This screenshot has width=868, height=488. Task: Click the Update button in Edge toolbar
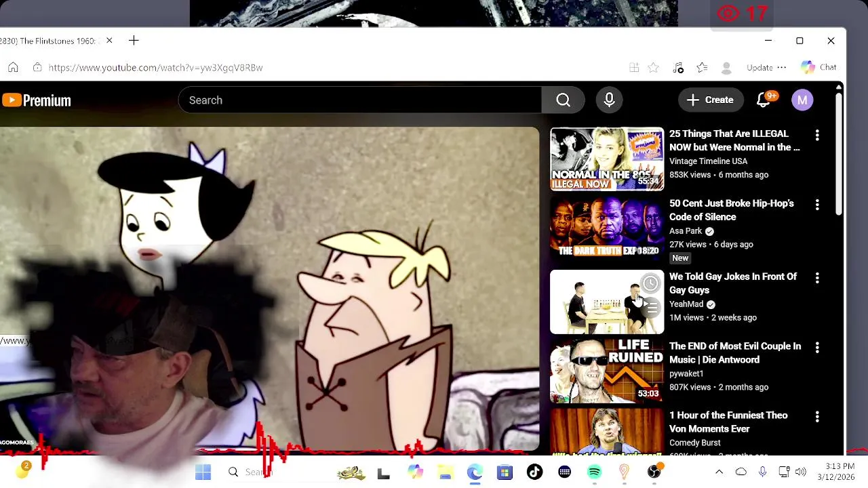click(759, 67)
